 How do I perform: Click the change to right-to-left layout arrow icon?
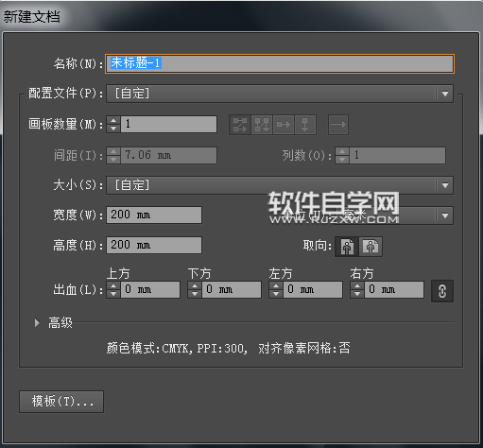(338, 125)
